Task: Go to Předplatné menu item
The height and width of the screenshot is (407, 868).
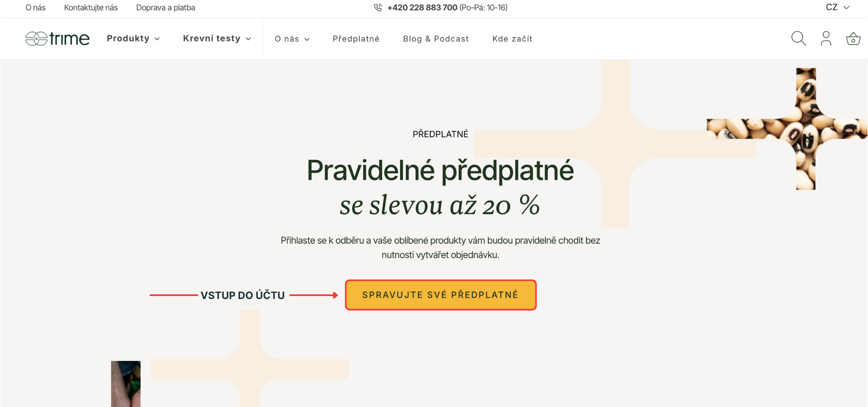Action: pos(356,39)
